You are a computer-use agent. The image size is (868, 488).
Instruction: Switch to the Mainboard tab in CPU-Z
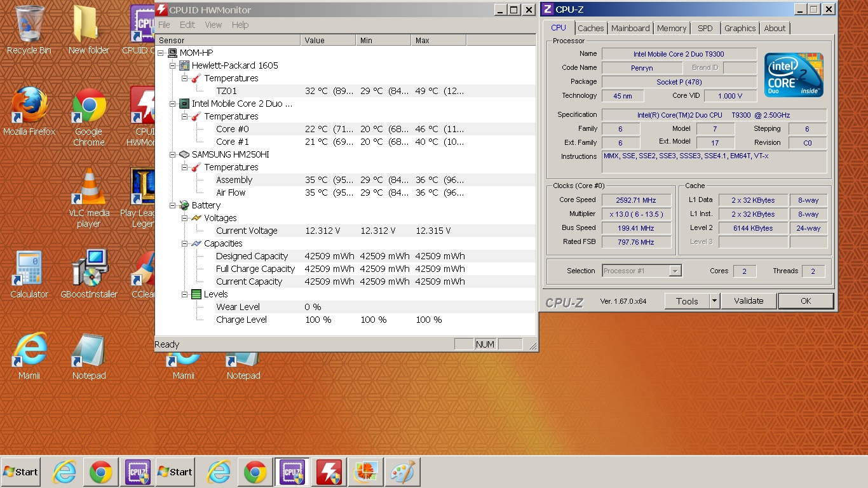click(630, 28)
